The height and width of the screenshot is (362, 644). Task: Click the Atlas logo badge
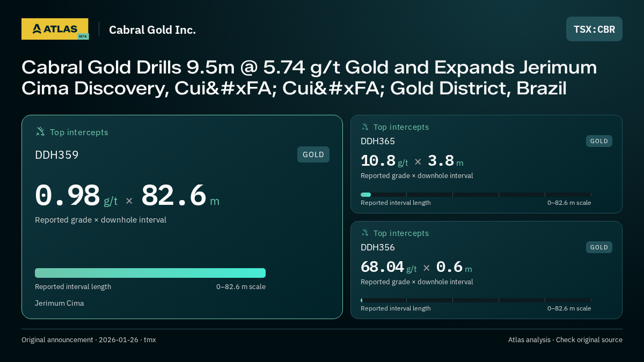click(55, 29)
